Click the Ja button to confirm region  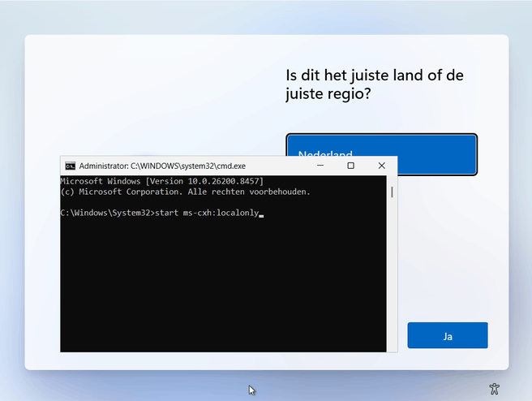[448, 335]
